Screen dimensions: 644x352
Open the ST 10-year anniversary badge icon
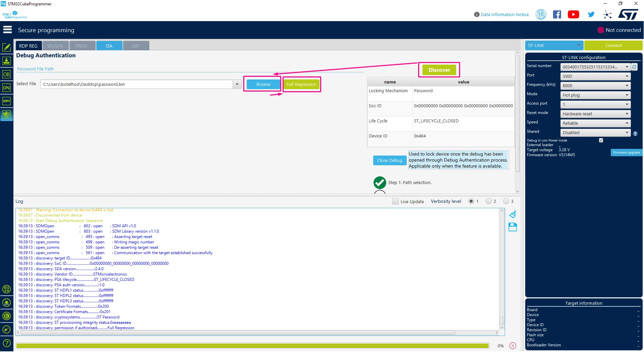click(541, 14)
